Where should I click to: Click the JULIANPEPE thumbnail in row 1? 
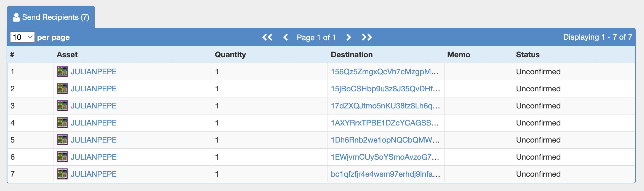[x=62, y=72]
